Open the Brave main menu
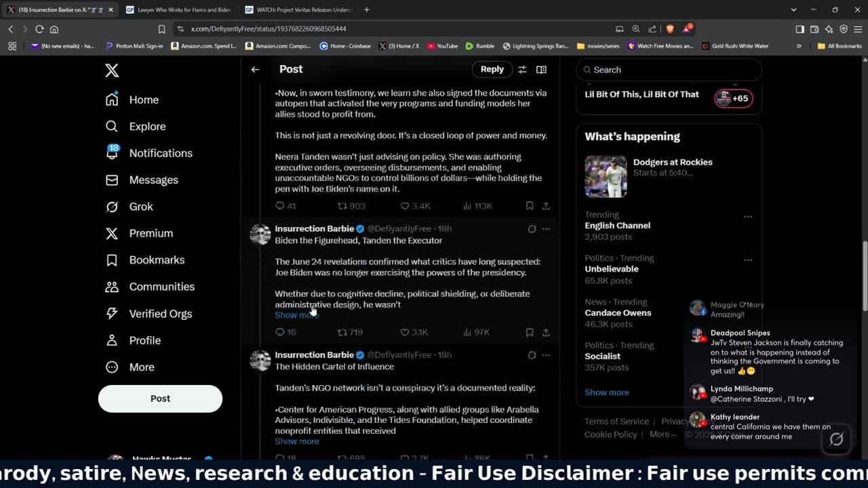This screenshot has height=488, width=868. [x=857, y=29]
